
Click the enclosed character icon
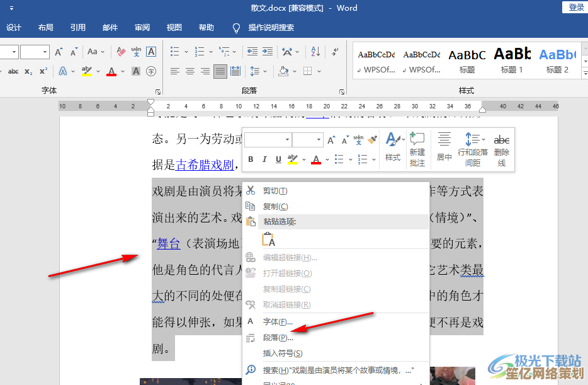pyautogui.click(x=151, y=71)
